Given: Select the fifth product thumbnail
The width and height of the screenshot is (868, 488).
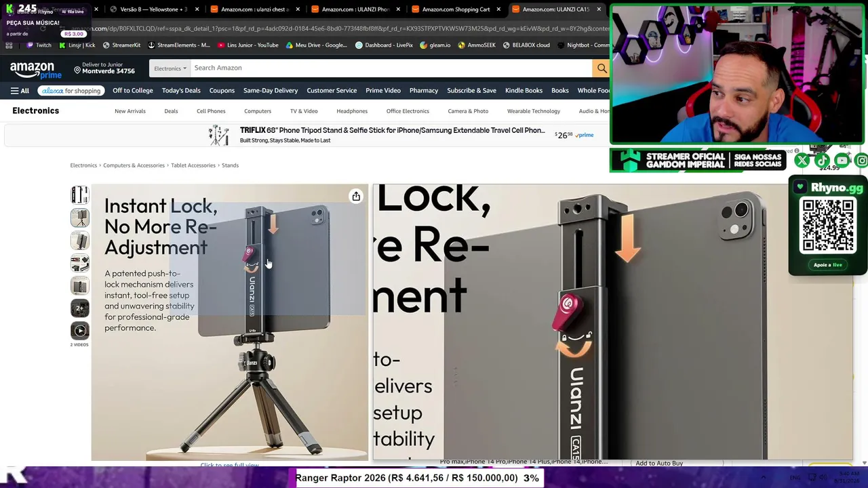Looking at the screenshot, I should click(80, 285).
